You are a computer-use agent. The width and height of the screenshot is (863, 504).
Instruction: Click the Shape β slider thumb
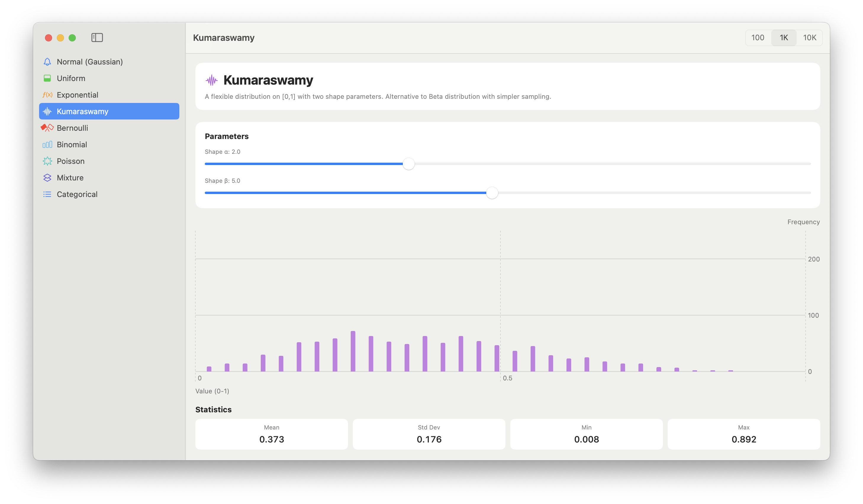(492, 193)
